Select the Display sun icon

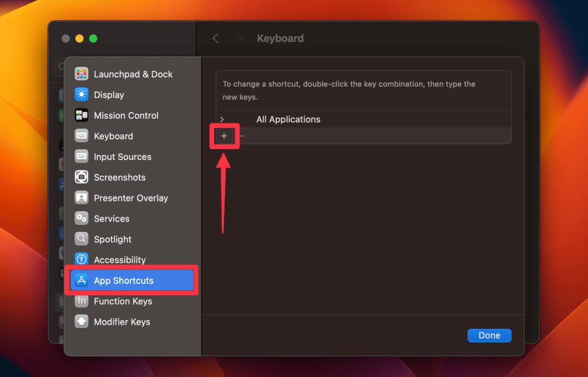(82, 95)
